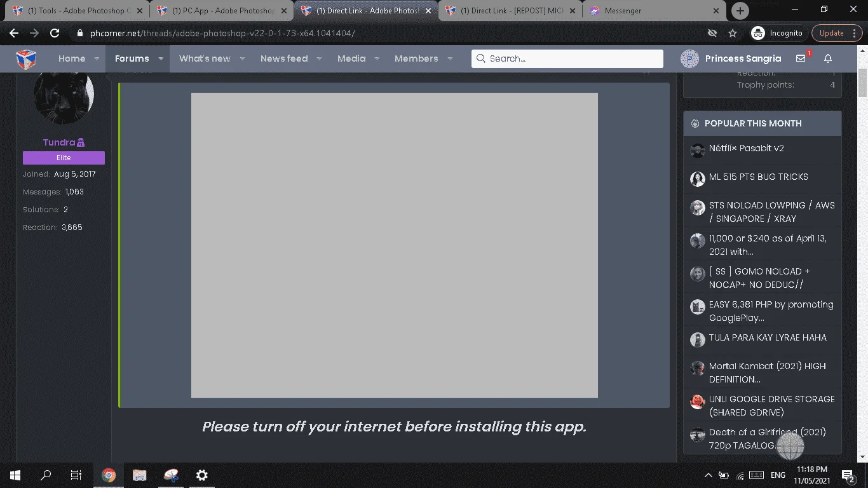Open STS NOLOAD LOWPING thread

click(x=772, y=212)
